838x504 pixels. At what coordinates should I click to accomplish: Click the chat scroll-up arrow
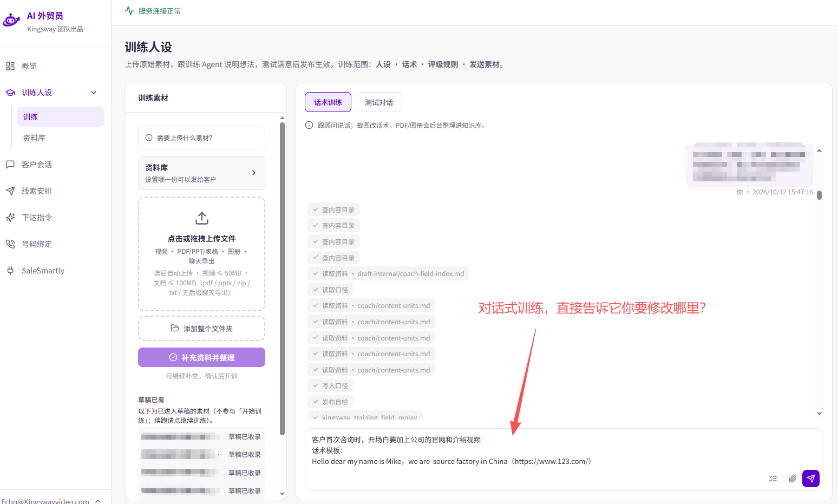[x=820, y=150]
